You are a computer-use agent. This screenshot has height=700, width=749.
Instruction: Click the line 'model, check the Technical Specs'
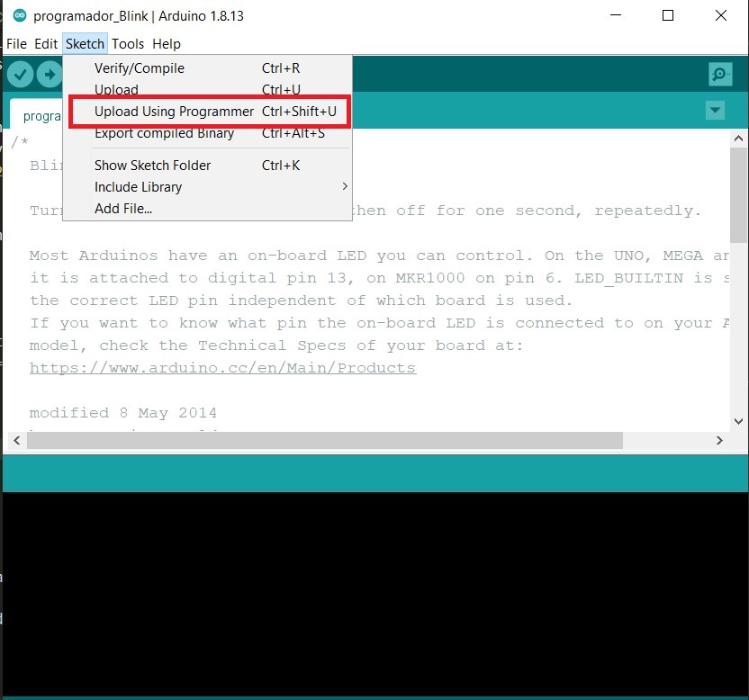[276, 346]
